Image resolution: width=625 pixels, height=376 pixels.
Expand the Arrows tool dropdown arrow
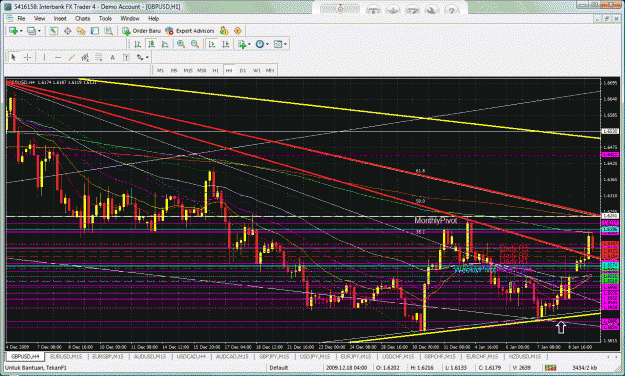point(147,57)
